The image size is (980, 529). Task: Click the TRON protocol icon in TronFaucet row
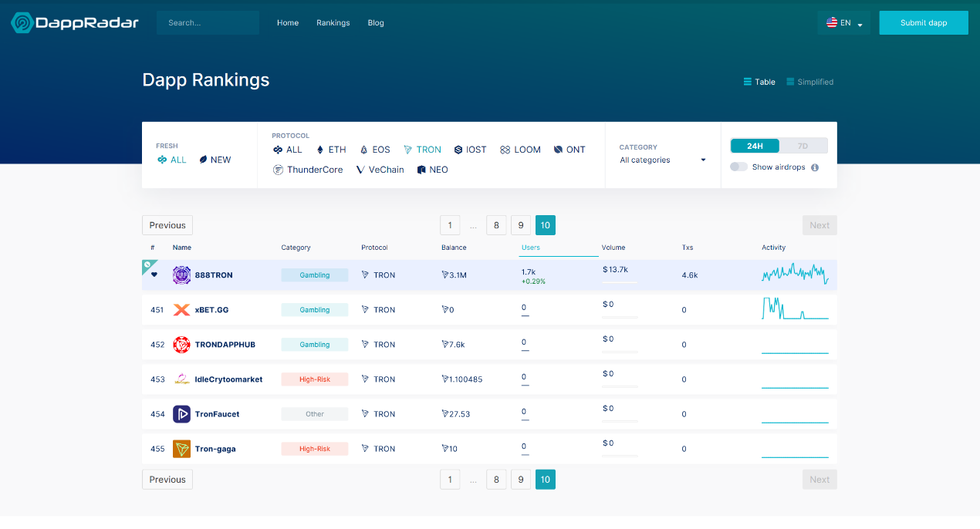[365, 414]
